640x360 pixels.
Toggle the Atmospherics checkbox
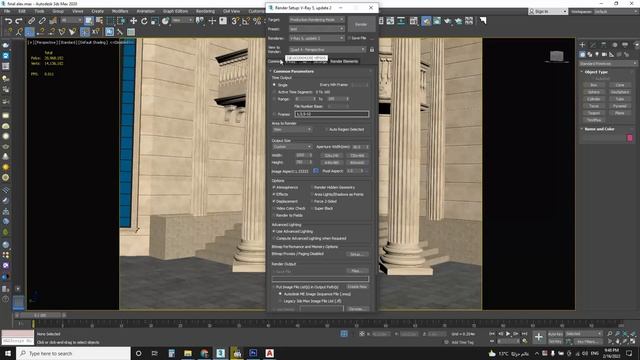point(274,187)
